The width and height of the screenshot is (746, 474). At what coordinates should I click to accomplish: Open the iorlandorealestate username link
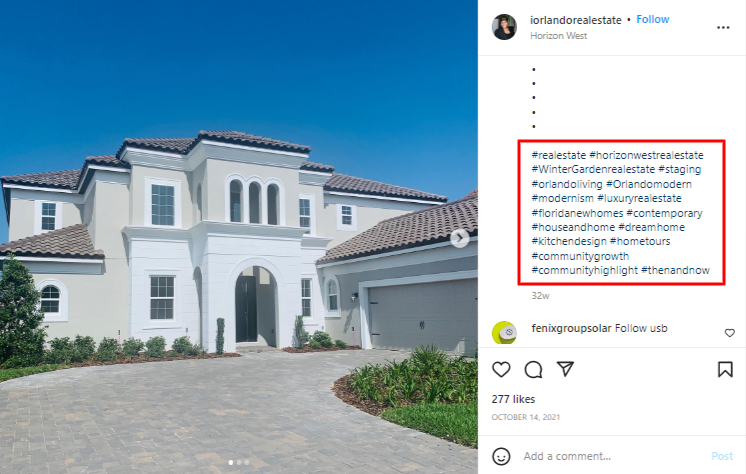(x=576, y=20)
